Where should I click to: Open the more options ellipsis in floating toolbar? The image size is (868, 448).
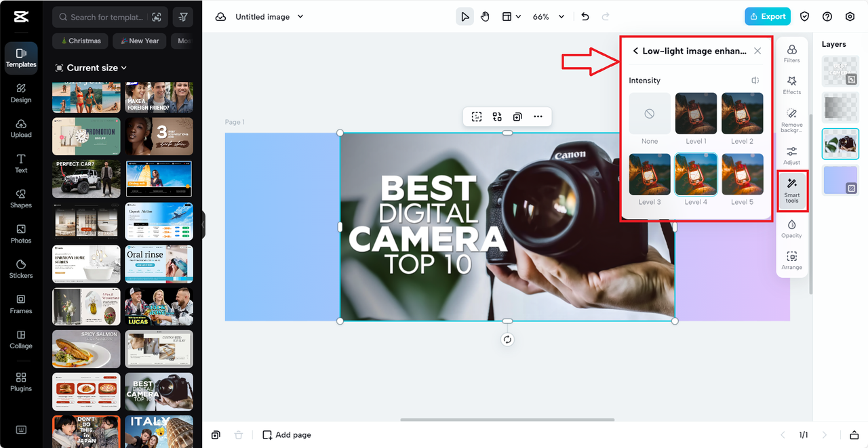click(538, 117)
